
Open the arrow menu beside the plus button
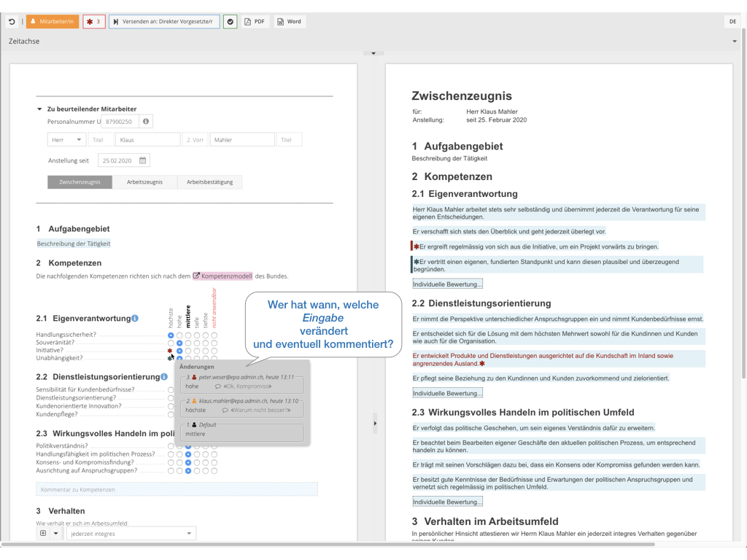[x=55, y=533]
